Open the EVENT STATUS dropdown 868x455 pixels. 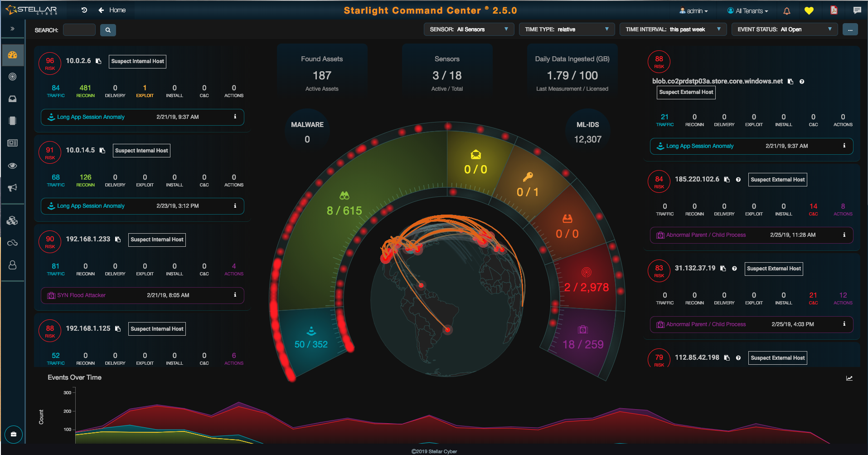tap(784, 29)
